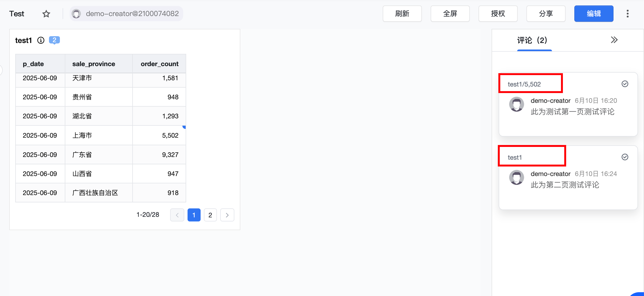Select the cell containing 贵州省
The width and height of the screenshot is (644, 296).
click(99, 97)
